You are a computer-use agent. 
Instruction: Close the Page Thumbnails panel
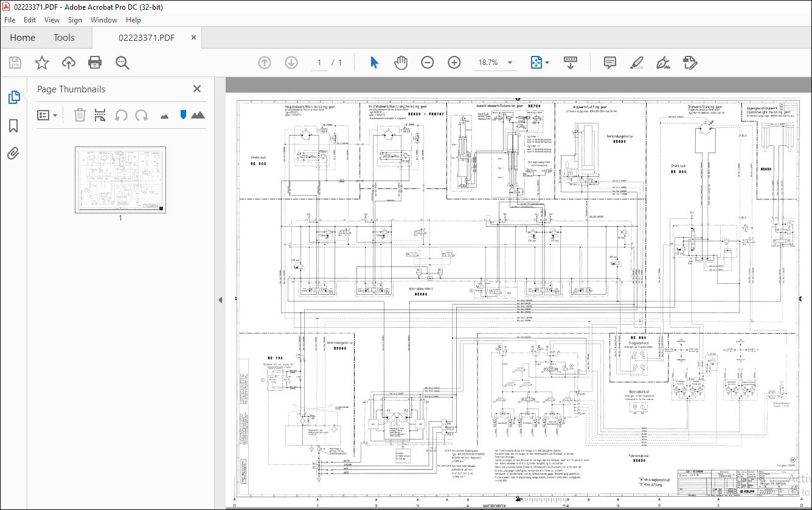point(197,89)
